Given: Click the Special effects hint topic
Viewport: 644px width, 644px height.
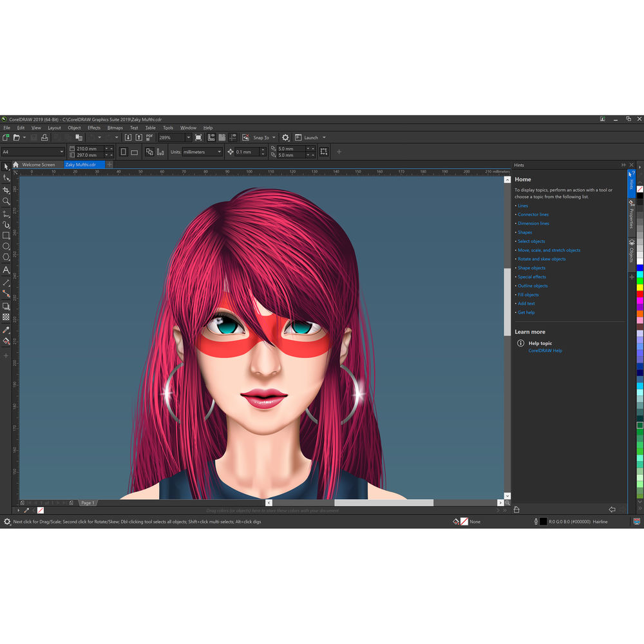Looking at the screenshot, I should pos(532,277).
